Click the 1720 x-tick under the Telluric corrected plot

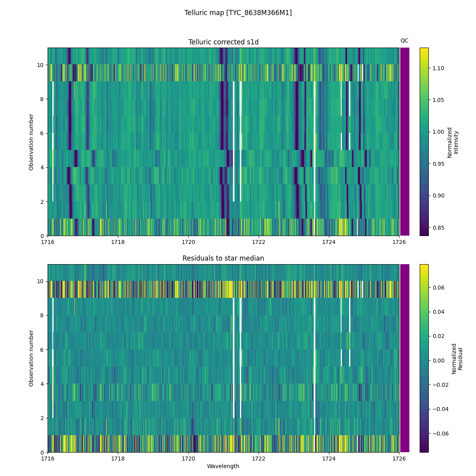[x=188, y=242]
